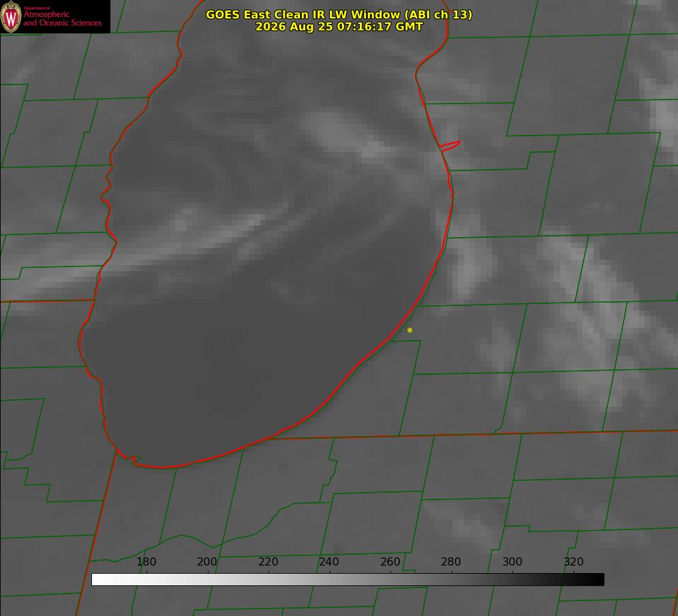
Task: Click the Atmospheric and Oceanic Sciences text
Action: (62, 18)
